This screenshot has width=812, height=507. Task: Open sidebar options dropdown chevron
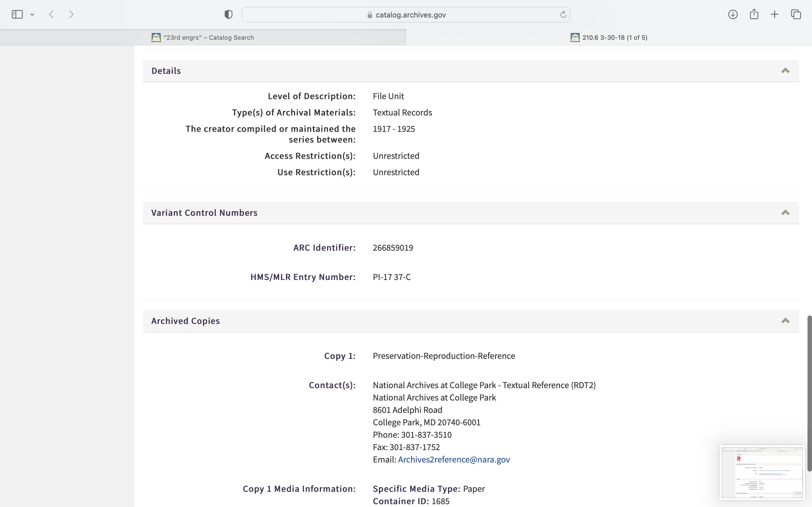32,14
